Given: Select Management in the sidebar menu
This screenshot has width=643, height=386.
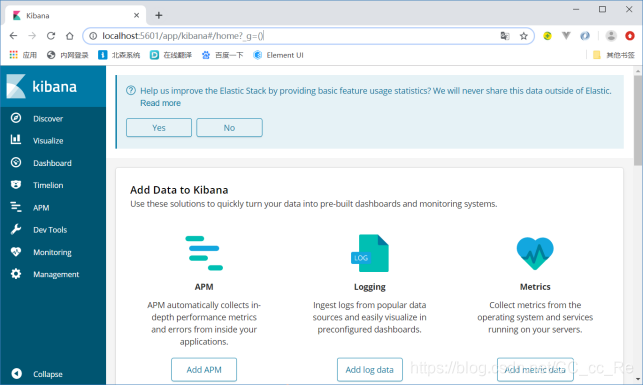Looking at the screenshot, I should tap(56, 274).
